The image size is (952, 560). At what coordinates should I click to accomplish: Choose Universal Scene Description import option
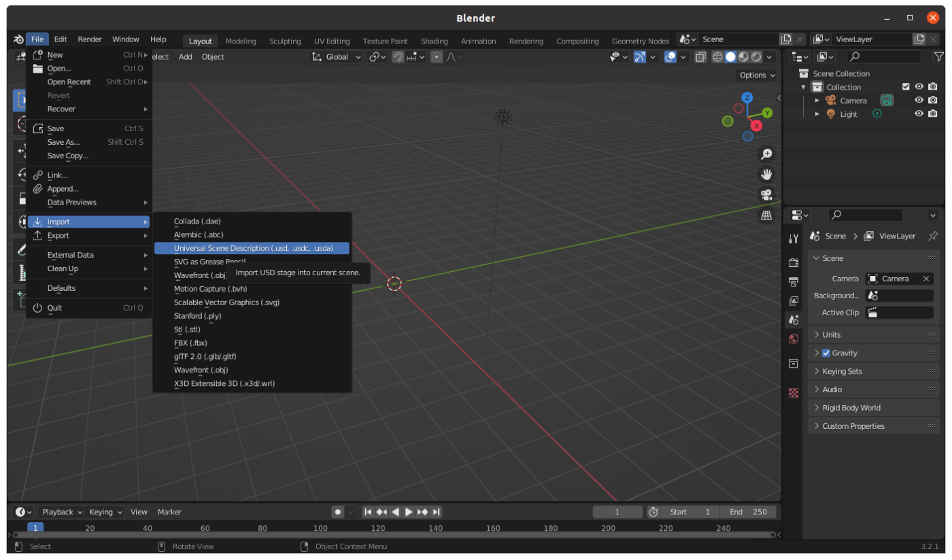point(252,248)
